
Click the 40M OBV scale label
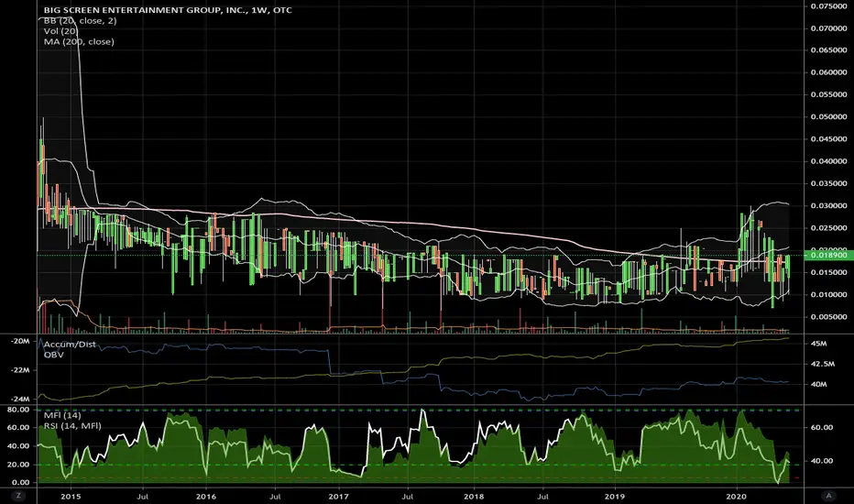[819, 384]
